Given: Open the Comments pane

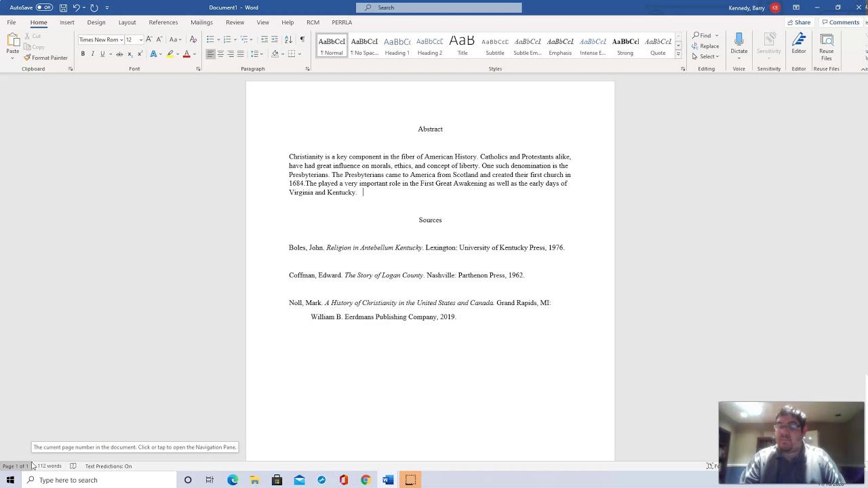Looking at the screenshot, I should (x=840, y=22).
